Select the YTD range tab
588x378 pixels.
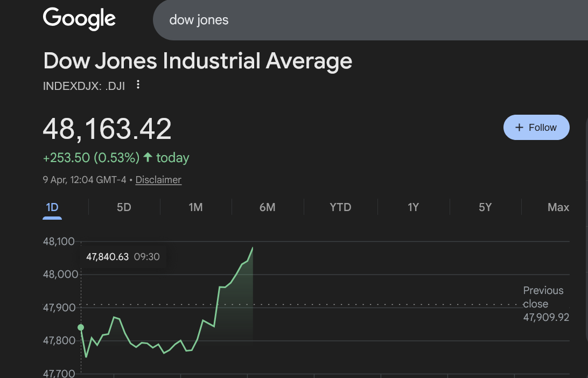[340, 207]
